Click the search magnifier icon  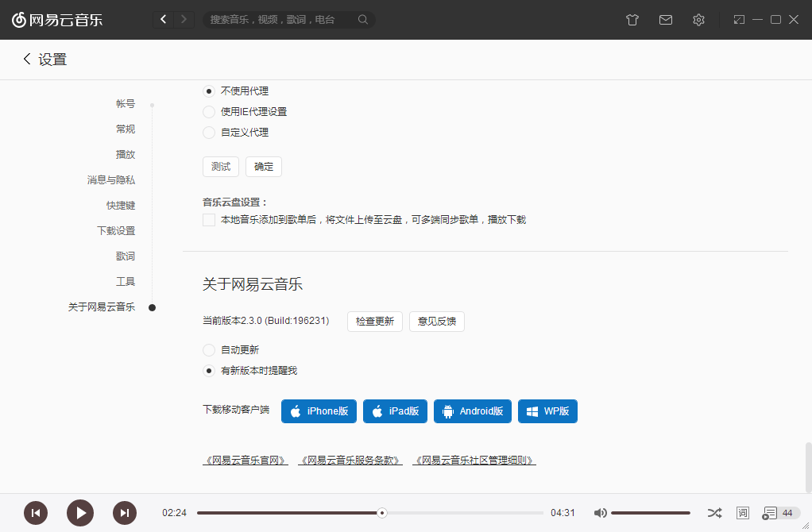(363, 20)
